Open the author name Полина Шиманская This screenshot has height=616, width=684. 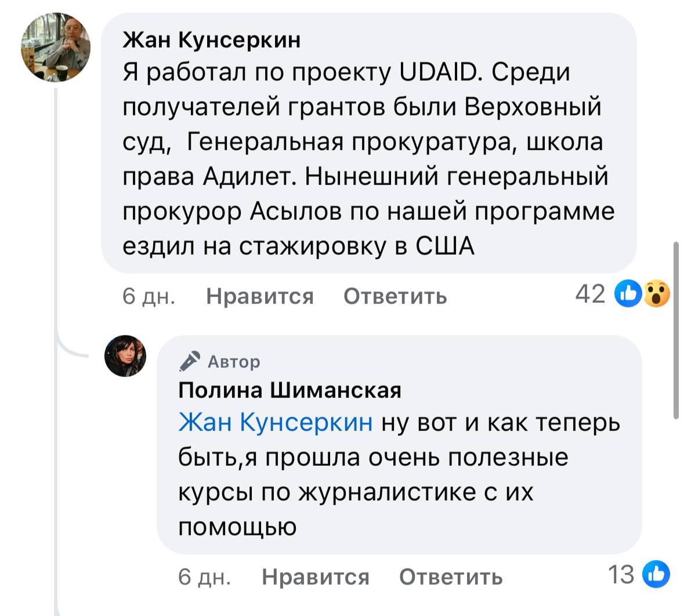(x=289, y=390)
